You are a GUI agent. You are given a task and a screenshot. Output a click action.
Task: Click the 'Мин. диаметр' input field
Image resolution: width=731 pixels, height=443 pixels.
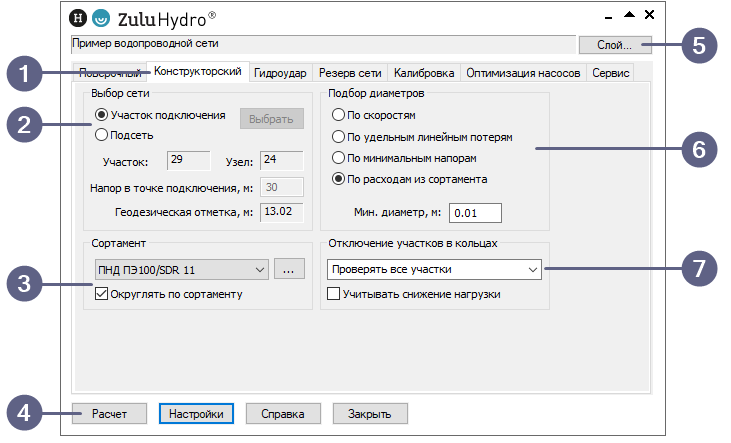pos(474,212)
